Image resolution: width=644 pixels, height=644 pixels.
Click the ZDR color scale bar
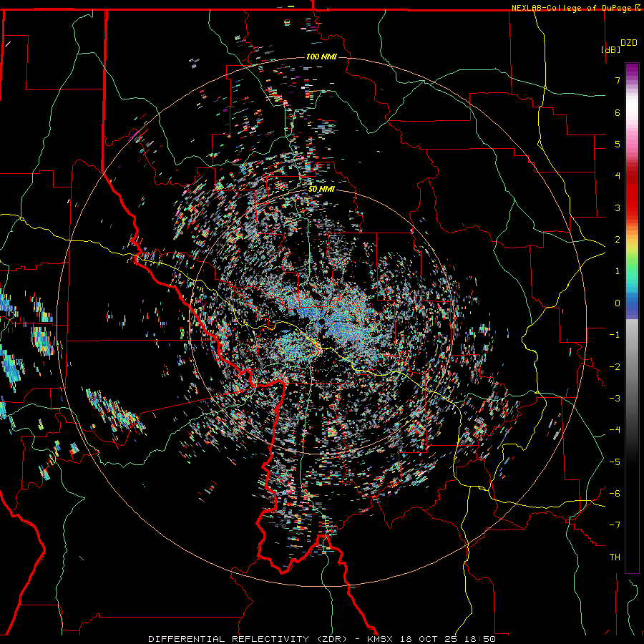tap(632, 318)
